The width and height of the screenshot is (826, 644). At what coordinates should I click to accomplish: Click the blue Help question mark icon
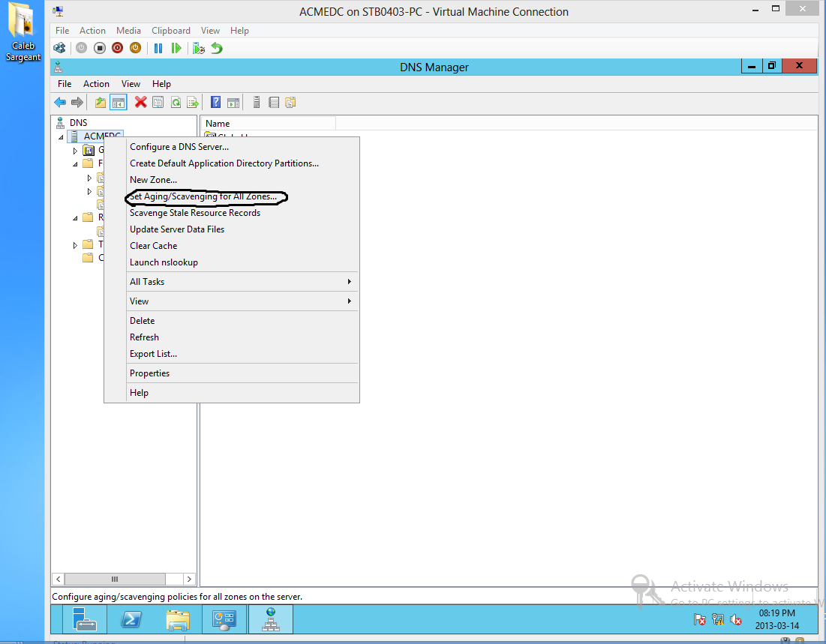(x=215, y=102)
